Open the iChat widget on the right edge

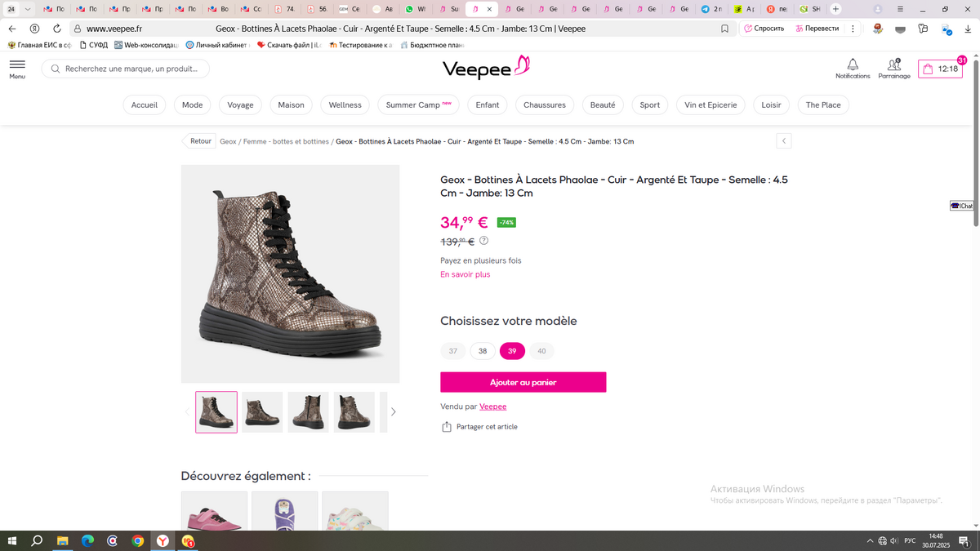click(x=962, y=206)
